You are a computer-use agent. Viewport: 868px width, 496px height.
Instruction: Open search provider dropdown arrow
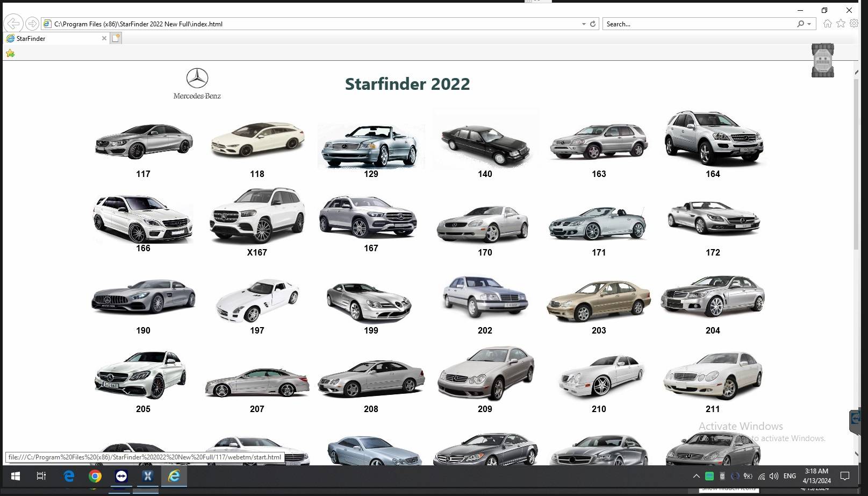click(x=809, y=24)
